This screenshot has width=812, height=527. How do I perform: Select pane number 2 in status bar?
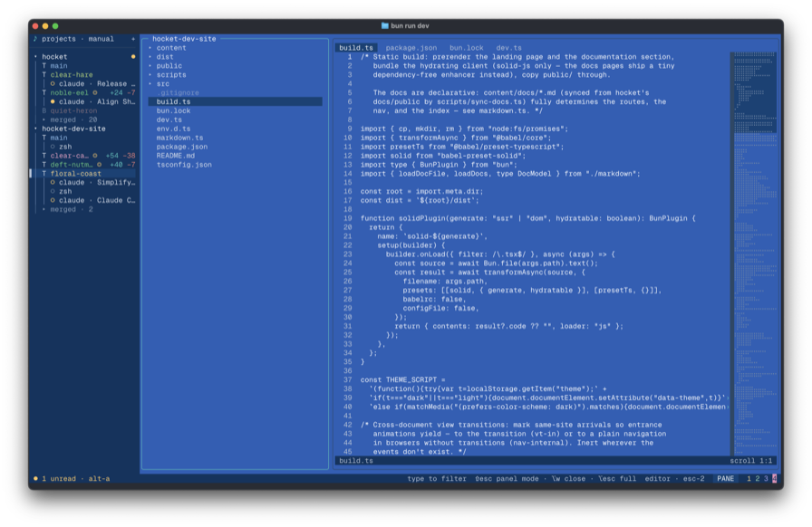click(757, 478)
